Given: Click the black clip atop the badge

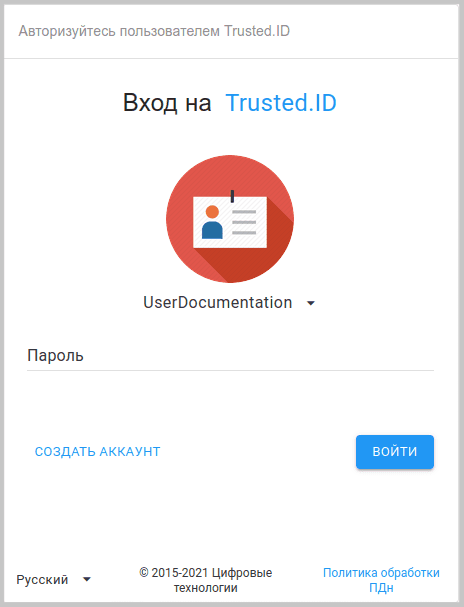Looking at the screenshot, I should [232, 196].
